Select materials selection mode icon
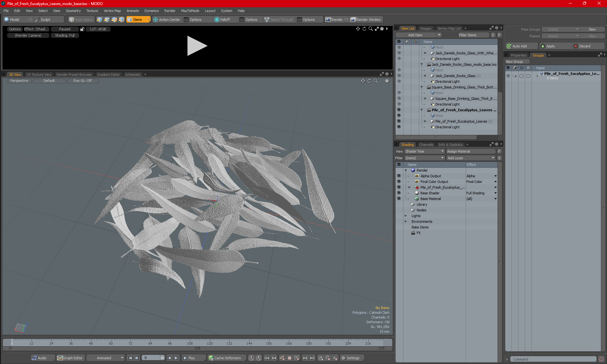This screenshot has width=607, height=364. pos(121,20)
